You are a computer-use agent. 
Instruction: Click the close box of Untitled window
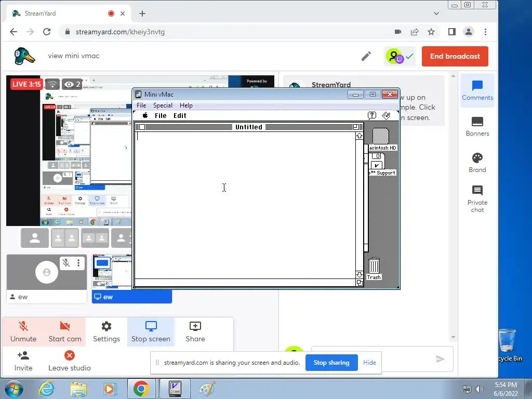pos(142,127)
